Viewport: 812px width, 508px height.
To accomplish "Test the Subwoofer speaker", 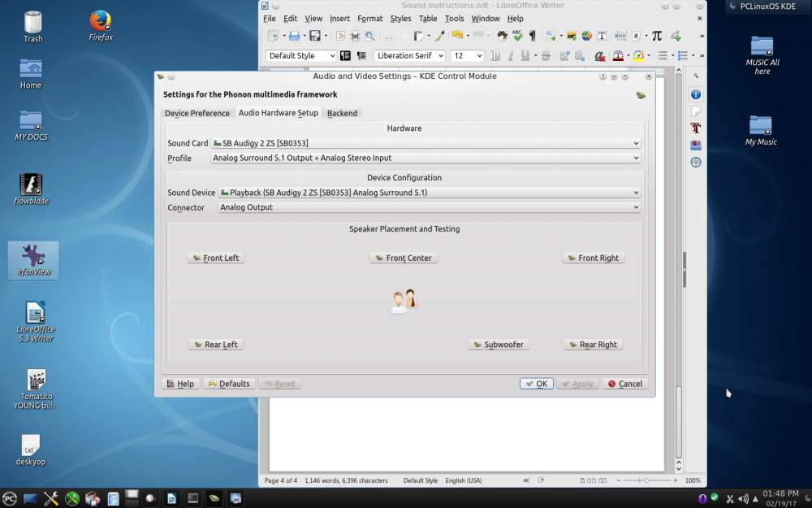I will (x=499, y=345).
